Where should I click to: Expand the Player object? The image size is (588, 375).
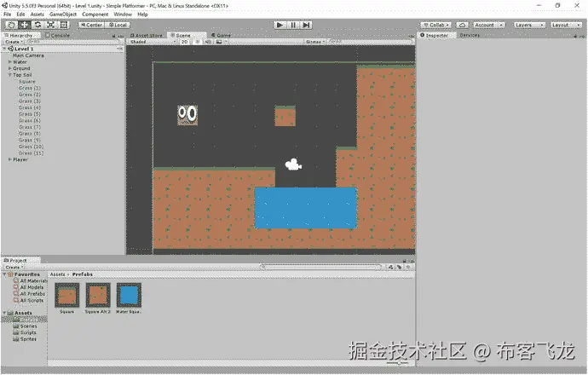click(x=10, y=159)
